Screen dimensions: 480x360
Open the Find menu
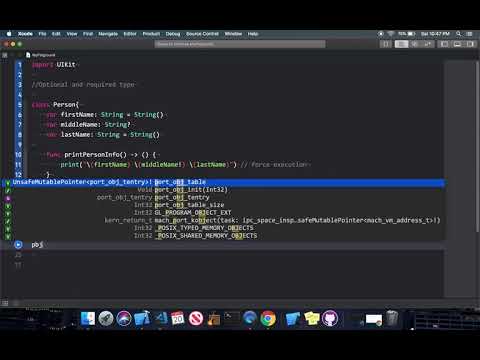pyautogui.click(x=88, y=34)
